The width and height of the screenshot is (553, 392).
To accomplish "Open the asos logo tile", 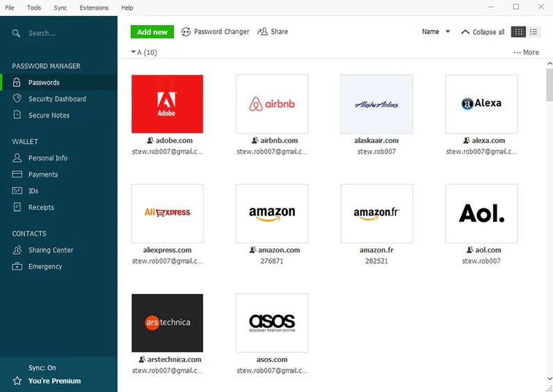I will pyautogui.click(x=272, y=323).
